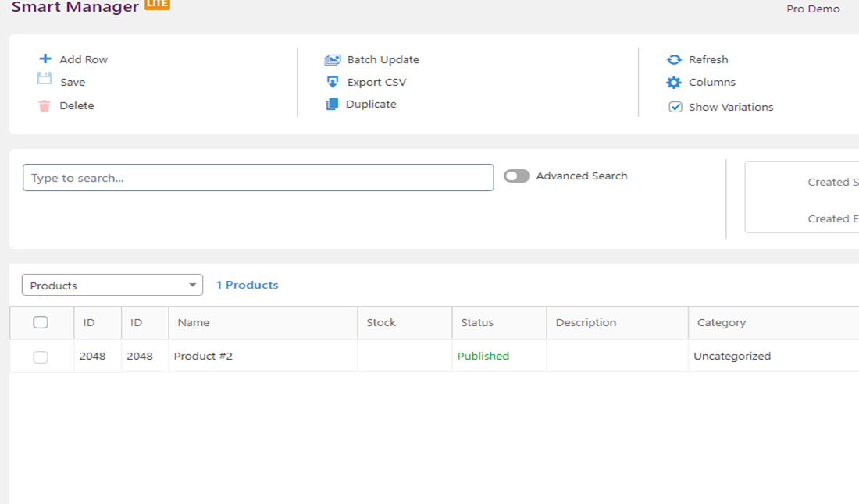Sort by the Stock column header
Screen dimensions: 859x504
[x=381, y=322]
